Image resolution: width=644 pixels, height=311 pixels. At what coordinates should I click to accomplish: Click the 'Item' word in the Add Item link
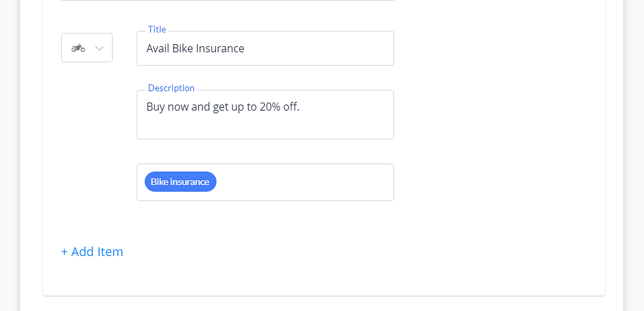click(x=110, y=251)
